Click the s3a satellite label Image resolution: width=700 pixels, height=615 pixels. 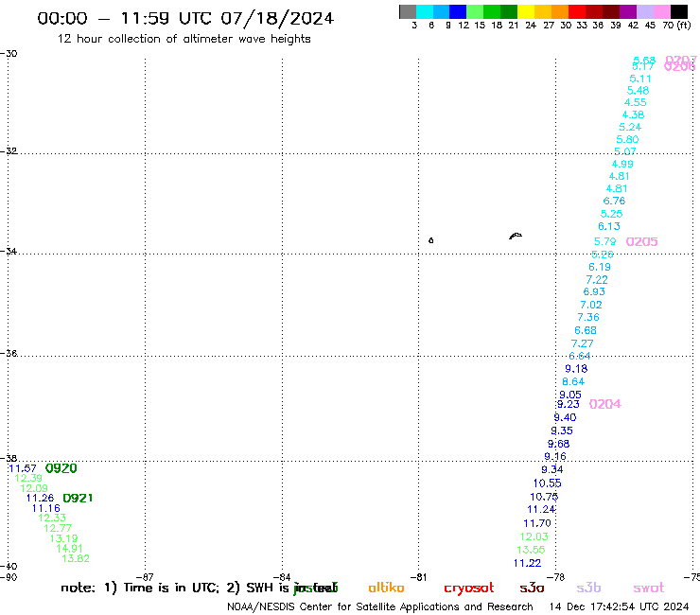click(532, 588)
